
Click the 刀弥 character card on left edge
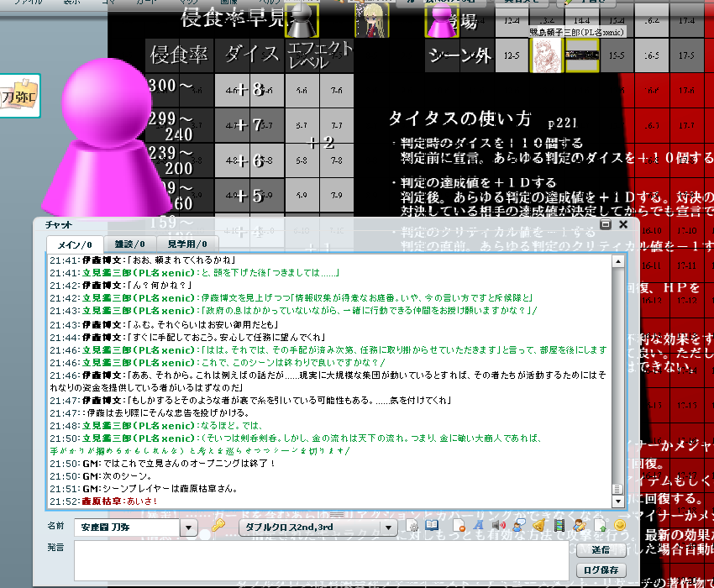(x=18, y=94)
